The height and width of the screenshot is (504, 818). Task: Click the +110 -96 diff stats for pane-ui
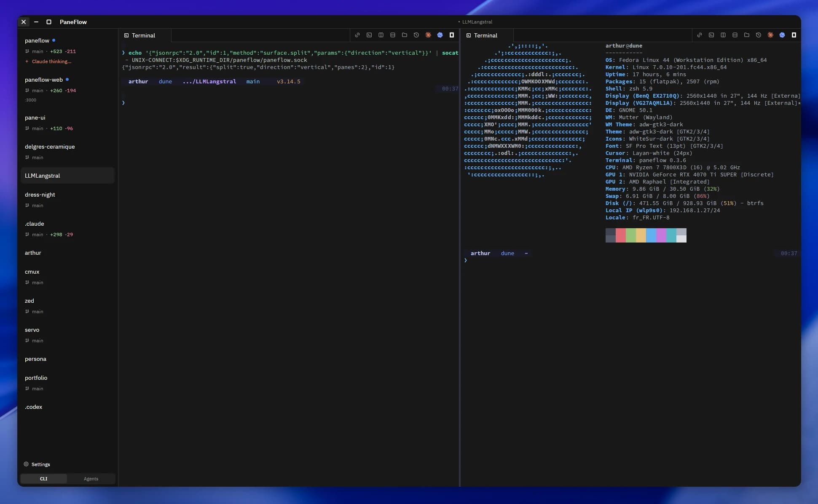[62, 128]
